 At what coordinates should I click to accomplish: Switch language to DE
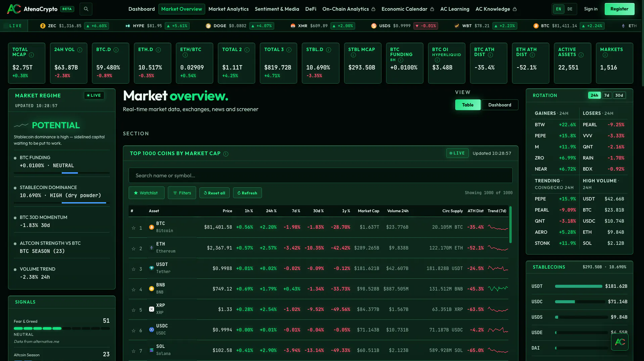(x=570, y=9)
